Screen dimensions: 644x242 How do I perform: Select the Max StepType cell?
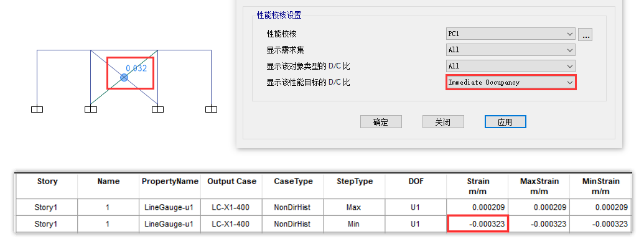coord(354,208)
